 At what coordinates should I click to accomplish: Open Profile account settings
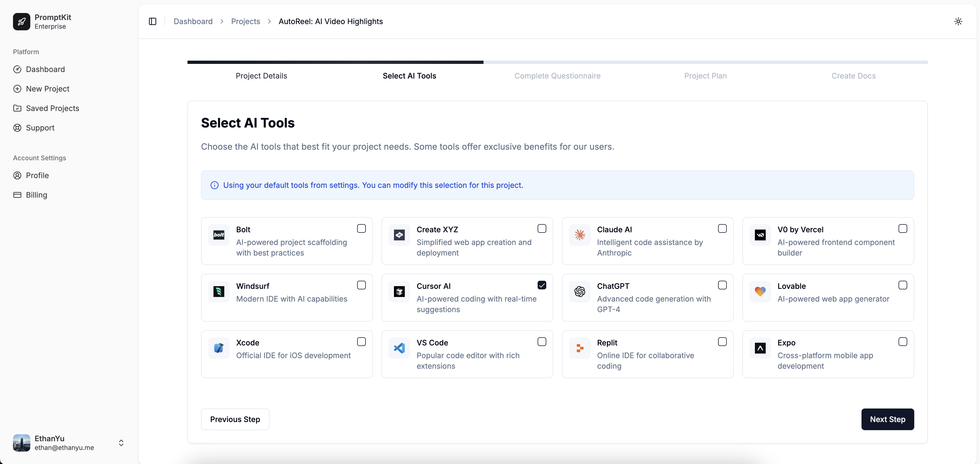tap(69, 175)
